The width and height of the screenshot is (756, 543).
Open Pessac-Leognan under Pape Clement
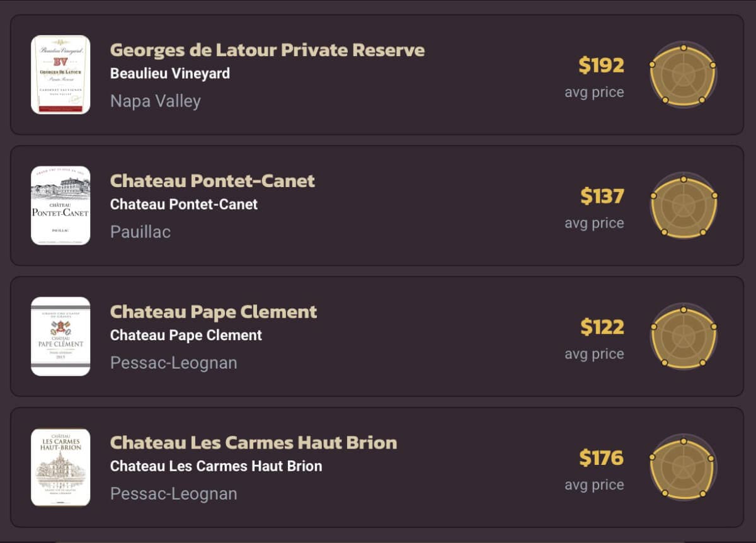click(x=174, y=363)
